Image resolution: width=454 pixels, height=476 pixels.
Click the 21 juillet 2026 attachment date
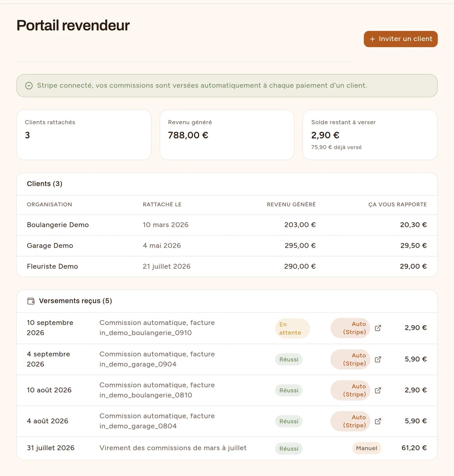[166, 267]
